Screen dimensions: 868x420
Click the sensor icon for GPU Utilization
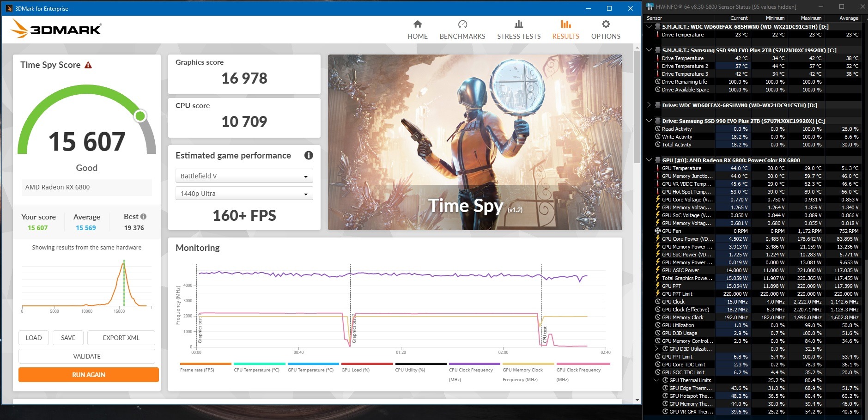(x=658, y=325)
